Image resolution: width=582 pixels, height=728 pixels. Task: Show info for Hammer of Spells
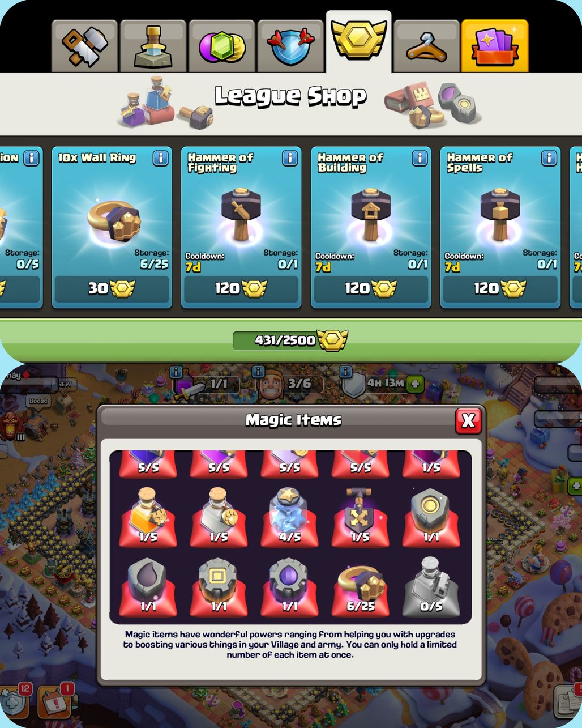coord(549,158)
